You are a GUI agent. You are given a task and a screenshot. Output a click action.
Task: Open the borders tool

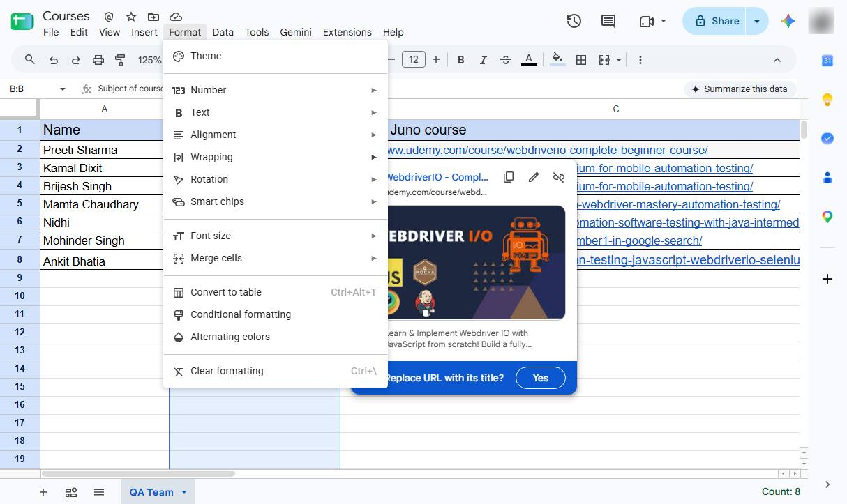pos(580,60)
